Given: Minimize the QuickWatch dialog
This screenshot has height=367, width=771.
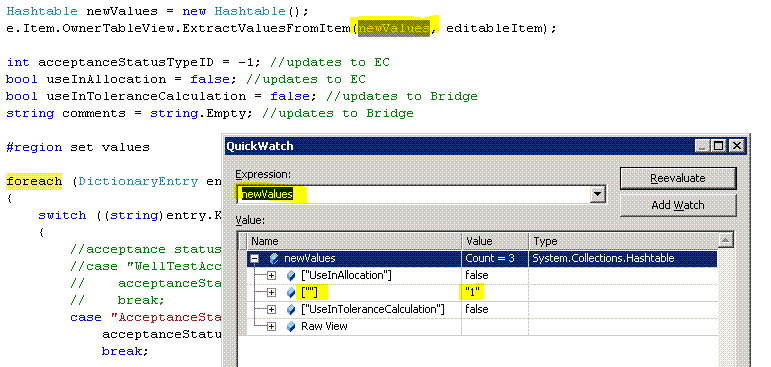Looking at the screenshot, I should (x=703, y=146).
